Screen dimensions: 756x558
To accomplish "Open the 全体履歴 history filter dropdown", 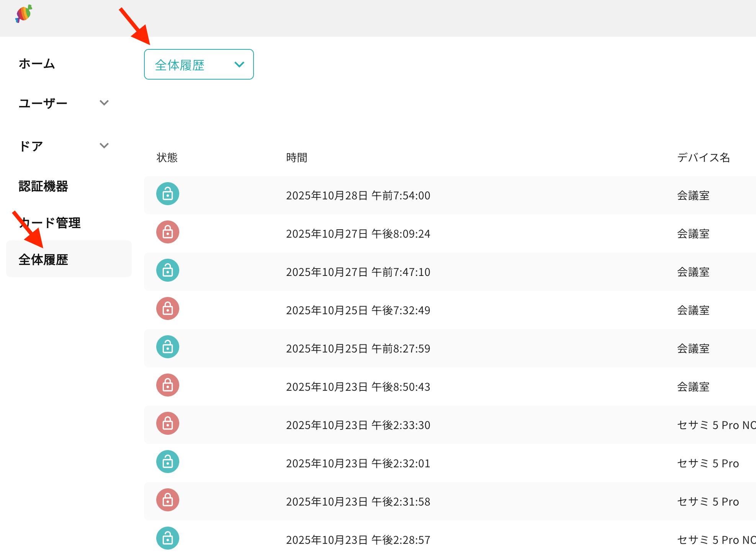I will pyautogui.click(x=199, y=65).
